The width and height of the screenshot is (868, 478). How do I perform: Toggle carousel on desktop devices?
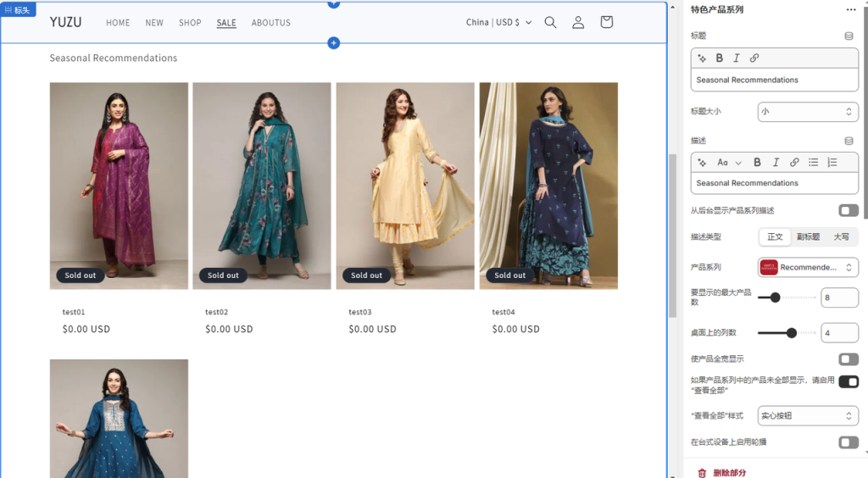click(x=848, y=442)
